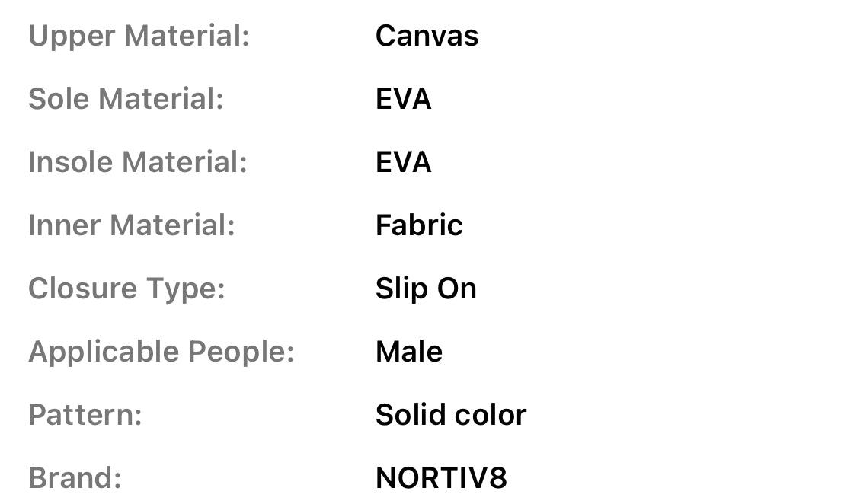The image size is (857, 504).
Task: Select the EVA value beside Sole Material
Action: click(403, 99)
